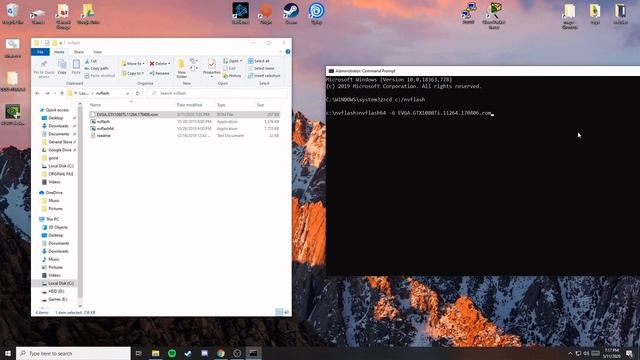
Task: Select the EVGA.GTX1080Ti ROM file
Action: pos(184,115)
